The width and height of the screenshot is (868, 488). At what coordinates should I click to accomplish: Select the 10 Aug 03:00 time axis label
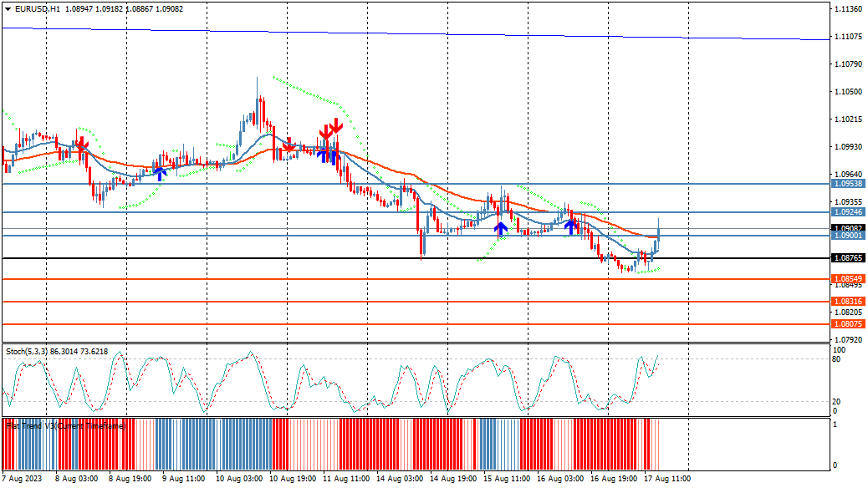[239, 479]
